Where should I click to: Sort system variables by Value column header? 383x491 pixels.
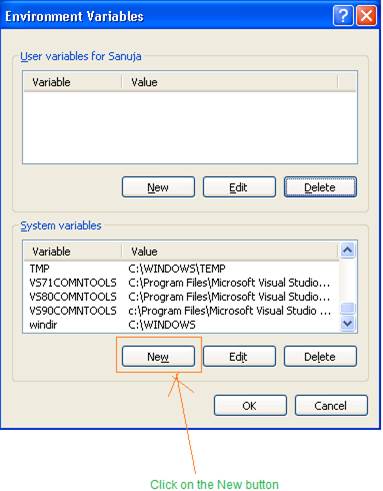[x=230, y=251]
